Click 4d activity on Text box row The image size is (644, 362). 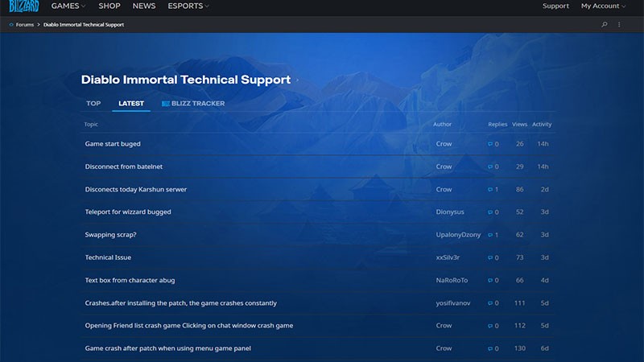[x=545, y=280]
